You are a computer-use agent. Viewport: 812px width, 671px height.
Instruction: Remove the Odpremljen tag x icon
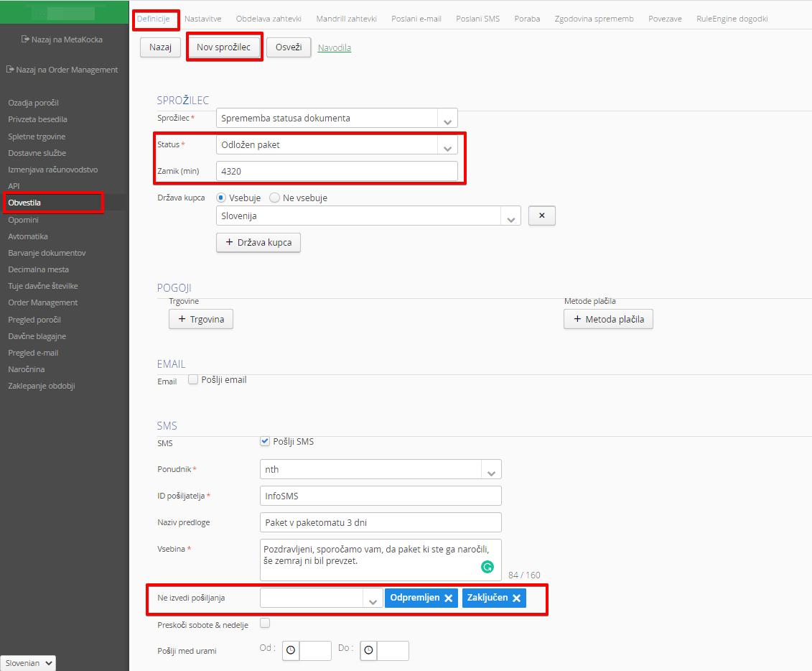(x=449, y=598)
